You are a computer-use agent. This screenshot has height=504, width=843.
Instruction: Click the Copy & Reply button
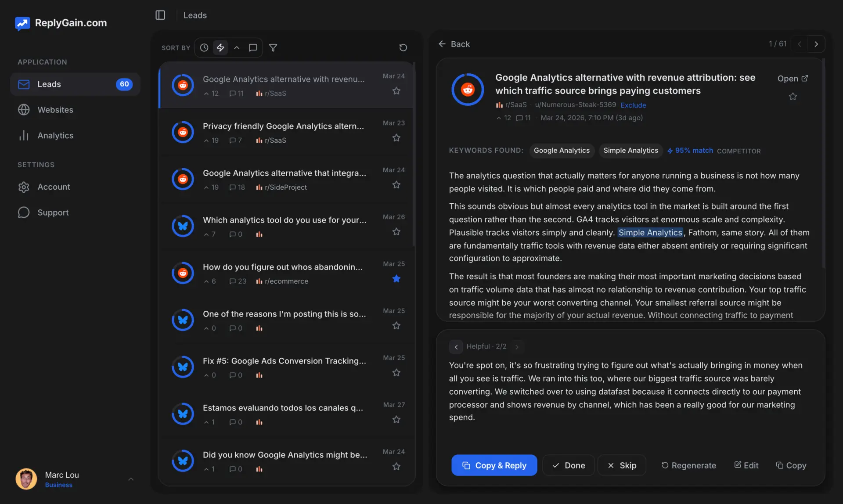coord(494,465)
